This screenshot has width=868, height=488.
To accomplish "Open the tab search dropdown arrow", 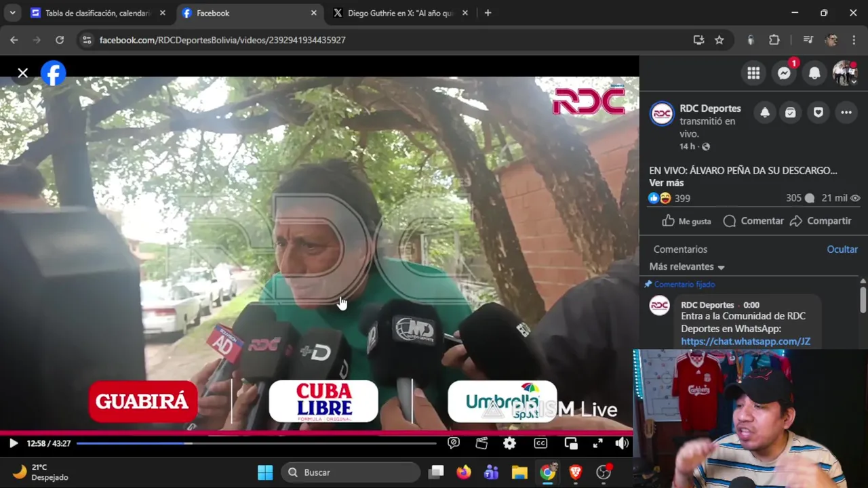I will tap(12, 13).
